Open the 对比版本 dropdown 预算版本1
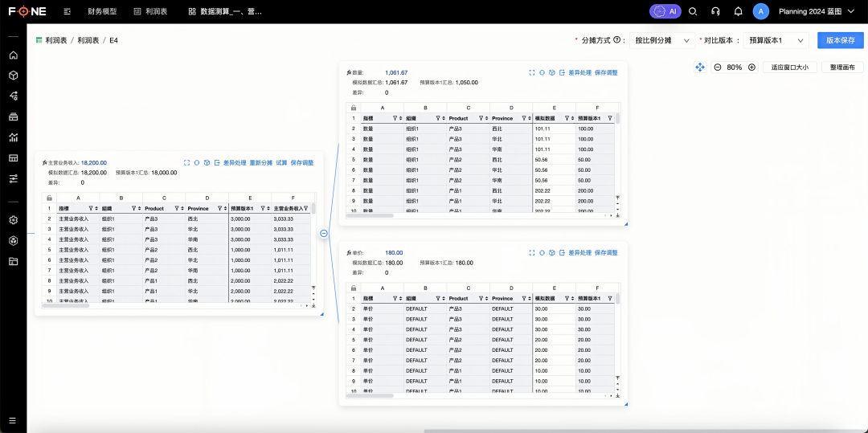This screenshot has width=868, height=433. pyautogui.click(x=776, y=40)
